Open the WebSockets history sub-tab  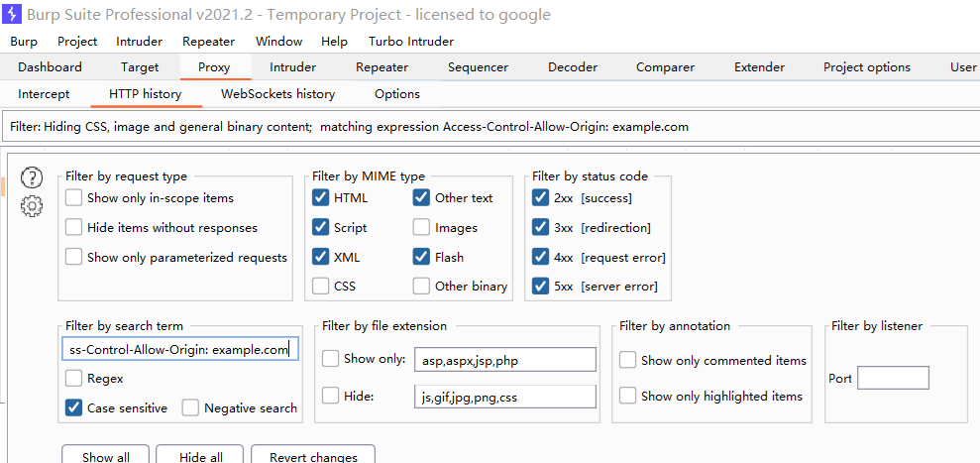coord(278,94)
